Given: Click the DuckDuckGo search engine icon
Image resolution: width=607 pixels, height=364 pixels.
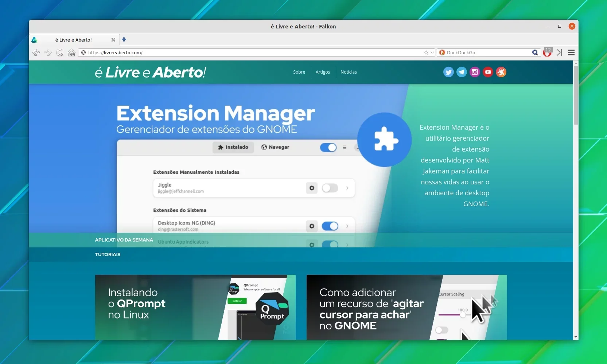Looking at the screenshot, I should [x=442, y=52].
